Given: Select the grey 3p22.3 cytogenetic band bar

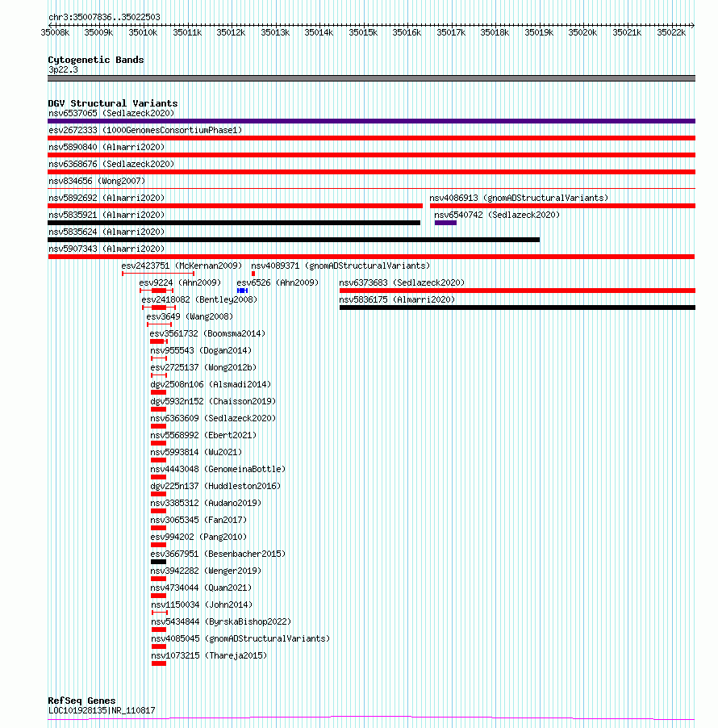Looking at the screenshot, I should [371, 78].
